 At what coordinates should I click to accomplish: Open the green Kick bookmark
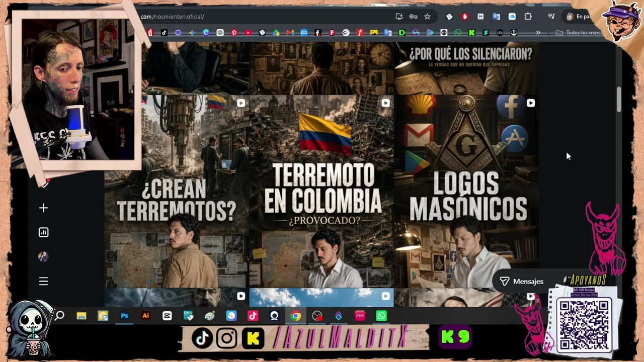pyautogui.click(x=471, y=33)
